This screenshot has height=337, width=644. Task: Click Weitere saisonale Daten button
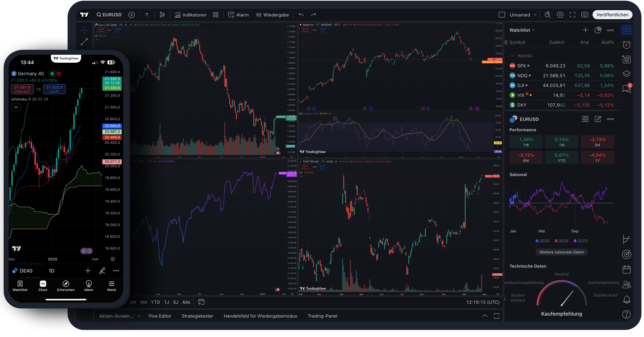tap(561, 252)
